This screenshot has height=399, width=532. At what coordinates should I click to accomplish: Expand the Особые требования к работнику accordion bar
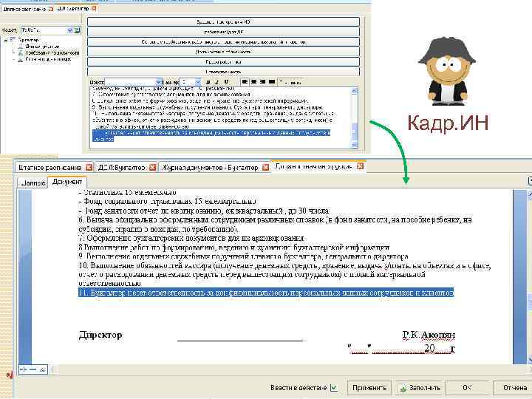tap(223, 42)
